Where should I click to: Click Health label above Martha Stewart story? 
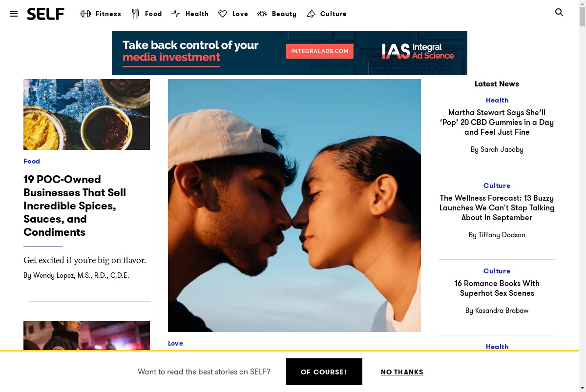coord(497,100)
